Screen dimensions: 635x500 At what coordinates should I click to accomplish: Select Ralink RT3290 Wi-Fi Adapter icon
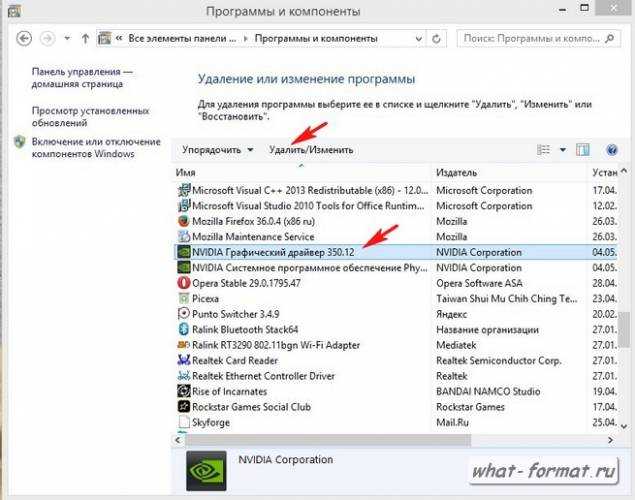pyautogui.click(x=184, y=345)
